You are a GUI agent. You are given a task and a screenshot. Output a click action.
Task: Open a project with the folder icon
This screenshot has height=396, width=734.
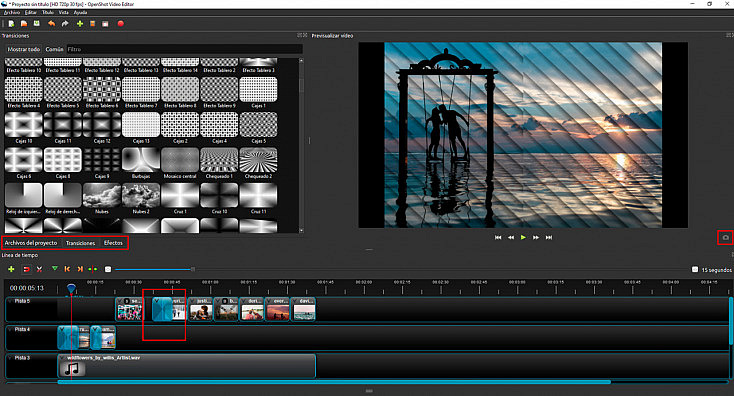pos(24,23)
